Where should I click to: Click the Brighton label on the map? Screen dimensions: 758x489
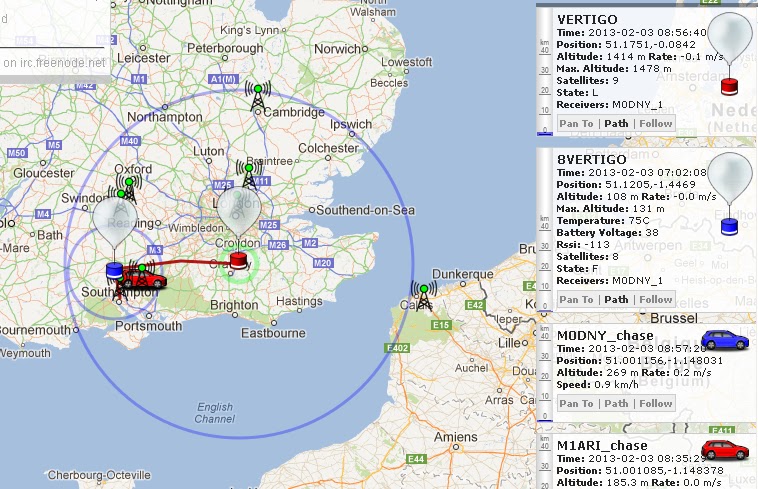tap(234, 305)
